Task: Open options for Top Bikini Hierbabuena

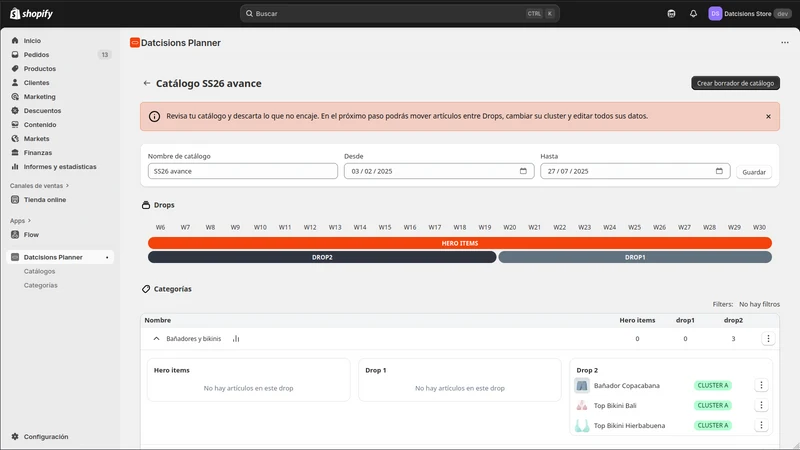Action: coord(761,425)
